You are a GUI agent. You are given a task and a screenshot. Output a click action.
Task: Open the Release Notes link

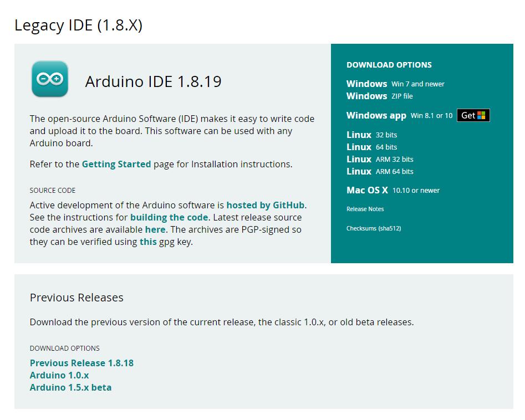click(x=365, y=209)
